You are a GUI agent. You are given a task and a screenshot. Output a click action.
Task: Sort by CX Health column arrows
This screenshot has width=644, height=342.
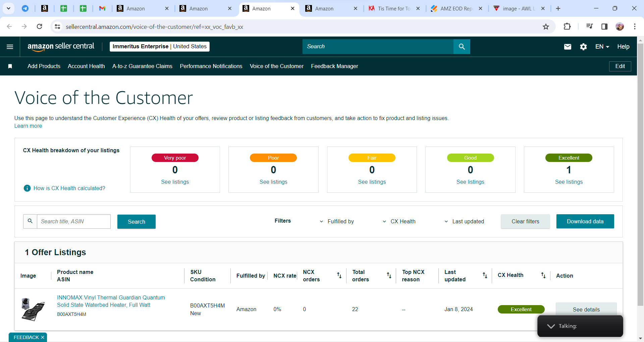pyautogui.click(x=543, y=275)
